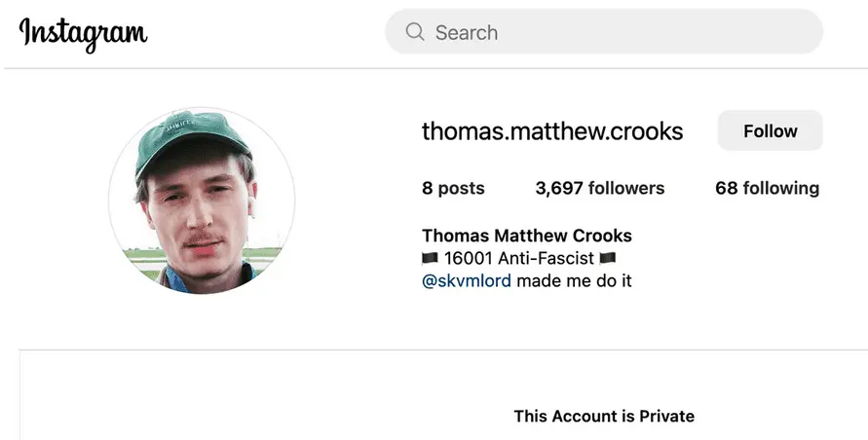Open the circular profile picture
The image size is (868, 440).
point(202,201)
